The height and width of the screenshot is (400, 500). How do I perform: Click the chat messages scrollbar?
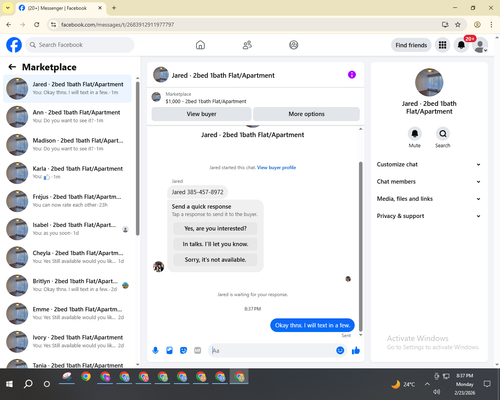click(x=360, y=247)
